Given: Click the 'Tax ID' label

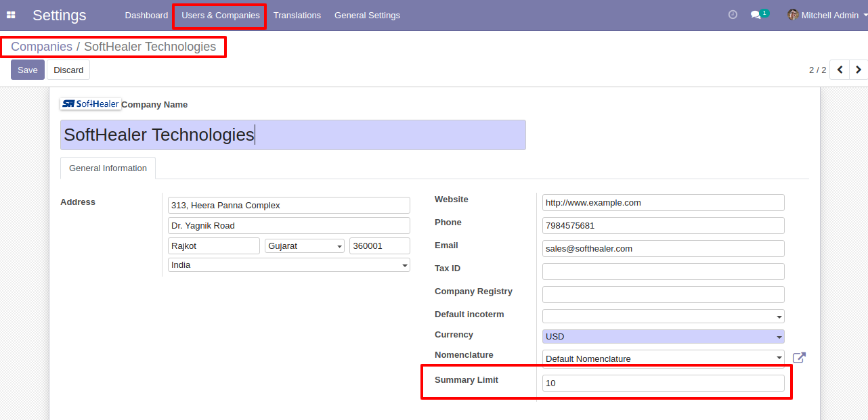Looking at the screenshot, I should click(x=448, y=269).
